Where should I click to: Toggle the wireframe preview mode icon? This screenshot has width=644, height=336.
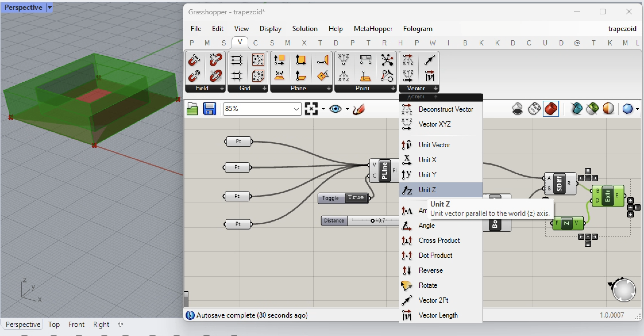[x=534, y=109]
